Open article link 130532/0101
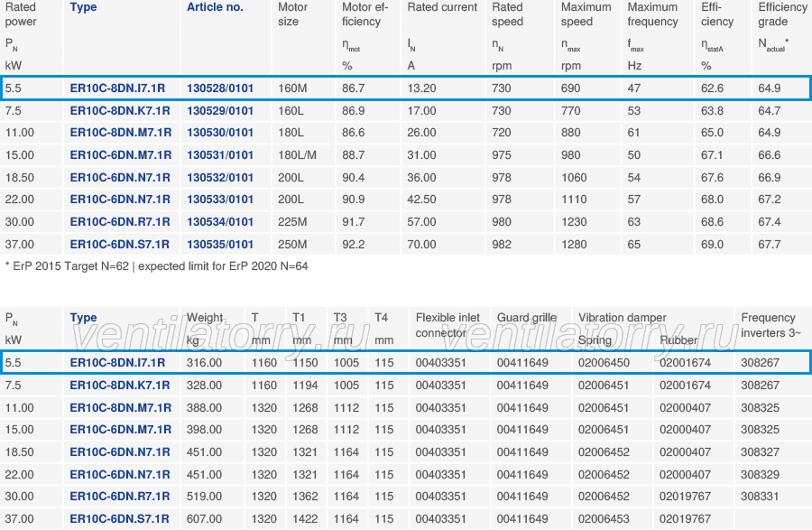This screenshot has width=812, height=530. (x=220, y=178)
